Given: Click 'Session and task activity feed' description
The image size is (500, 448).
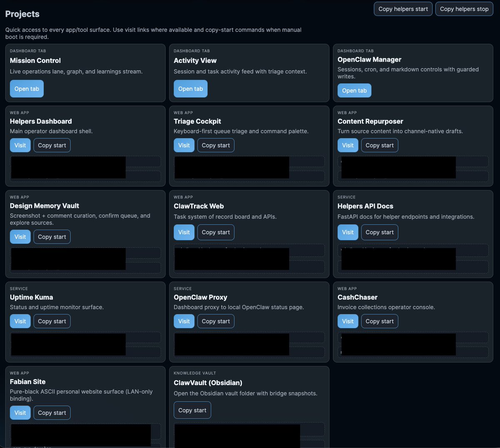Looking at the screenshot, I should coord(240,72).
